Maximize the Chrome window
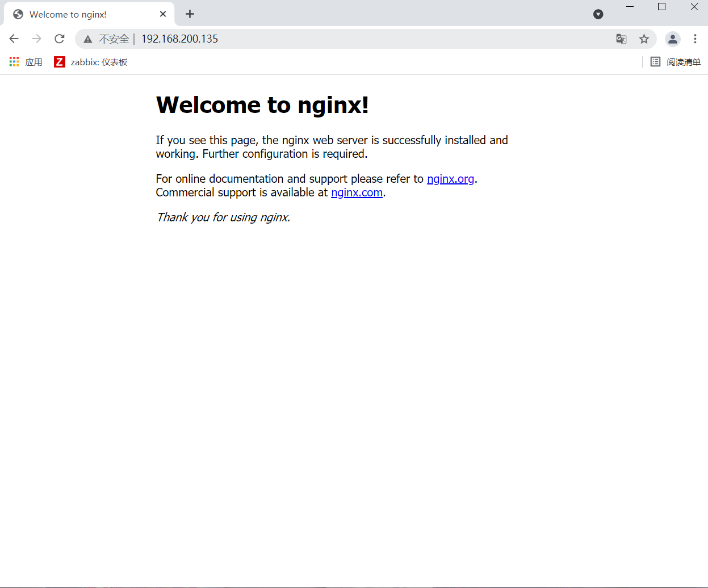Screen dimensions: 708x588 (661, 7)
